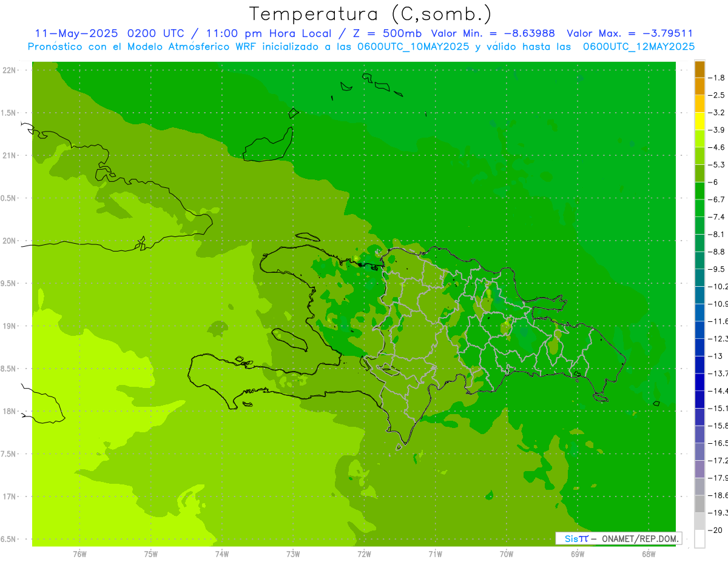Click the orange-brown swatch above -1.8 on colorbar
Image resolution: width=728 pixels, height=562 pixels.
click(x=699, y=70)
